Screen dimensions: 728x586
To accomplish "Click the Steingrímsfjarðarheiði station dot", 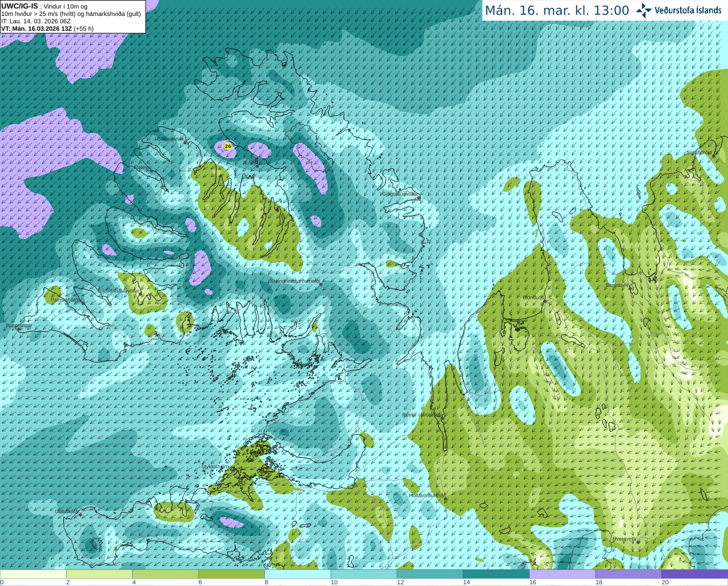I will pos(321,284).
